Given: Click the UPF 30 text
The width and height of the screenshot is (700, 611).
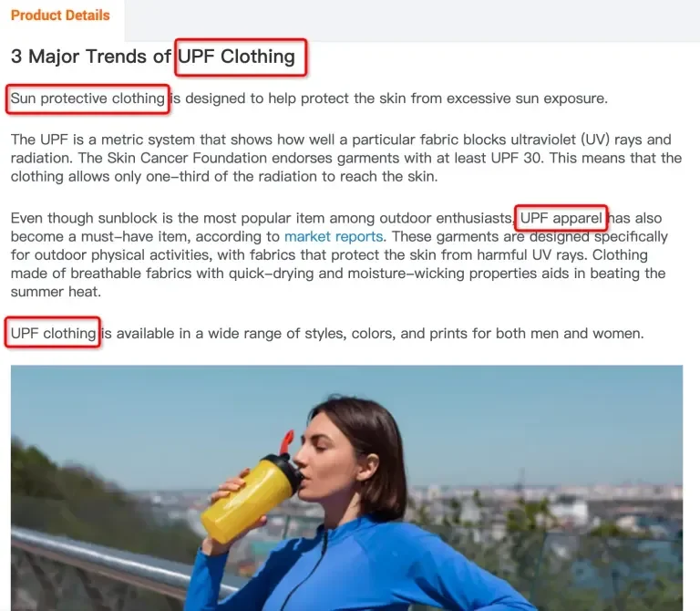Looking at the screenshot, I should 516,158.
